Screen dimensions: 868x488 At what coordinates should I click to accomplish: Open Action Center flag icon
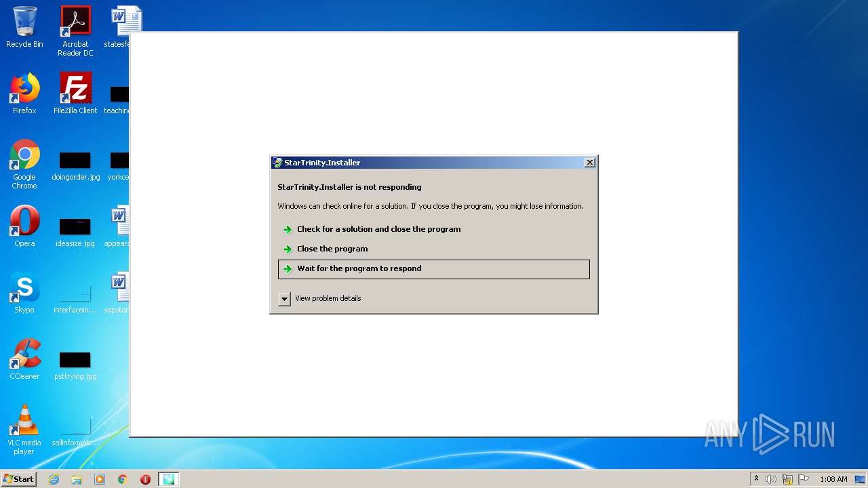tap(804, 479)
